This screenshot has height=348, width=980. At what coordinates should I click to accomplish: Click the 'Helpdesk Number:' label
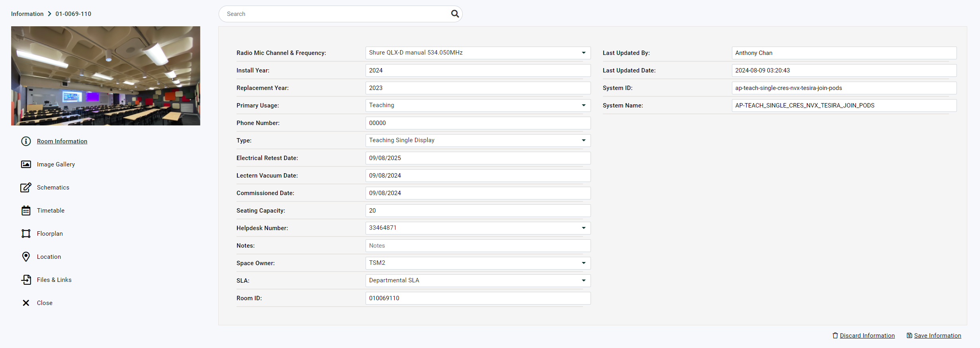coord(262,228)
